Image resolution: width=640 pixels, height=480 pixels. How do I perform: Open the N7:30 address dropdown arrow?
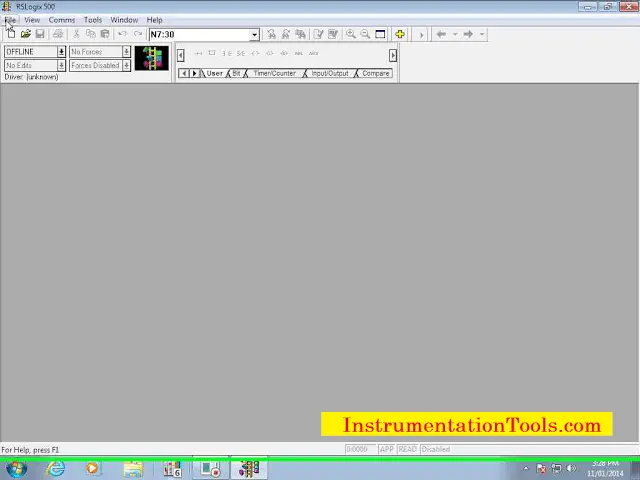(x=254, y=35)
